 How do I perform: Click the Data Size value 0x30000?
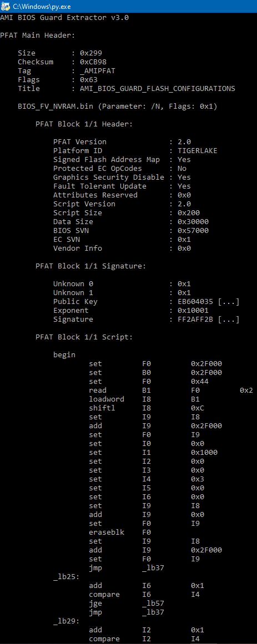pos(193,221)
